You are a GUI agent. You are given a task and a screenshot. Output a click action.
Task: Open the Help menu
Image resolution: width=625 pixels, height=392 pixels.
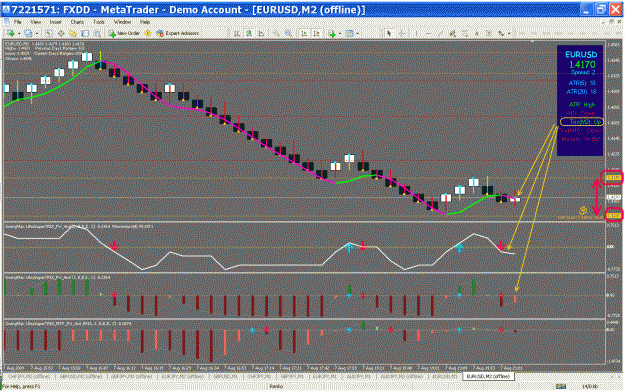pyautogui.click(x=145, y=22)
